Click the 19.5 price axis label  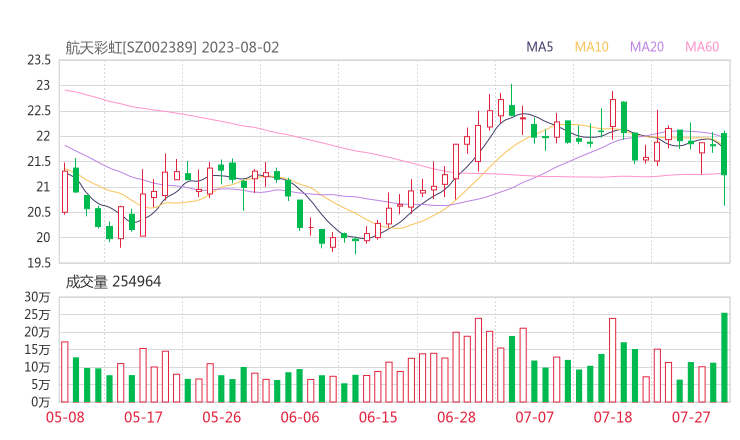39,262
